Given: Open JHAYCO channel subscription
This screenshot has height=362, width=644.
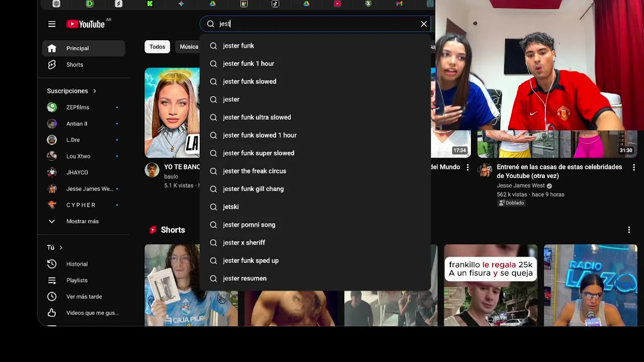Looking at the screenshot, I should click(84, 172).
